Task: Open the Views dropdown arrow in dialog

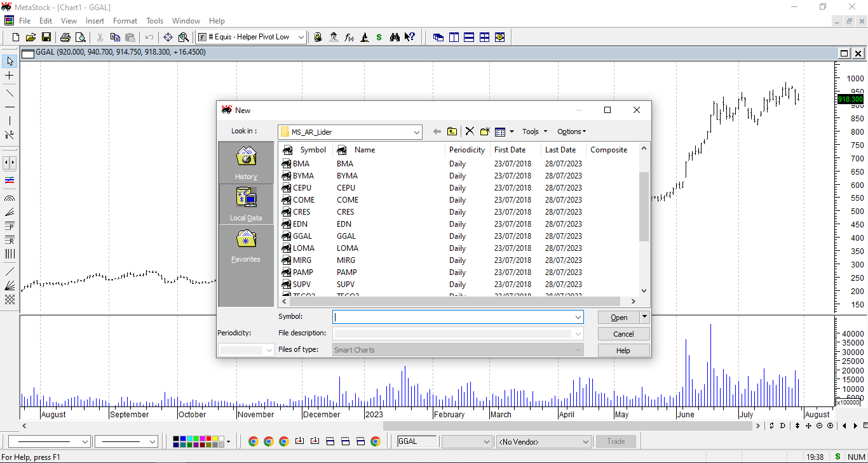Action: pyautogui.click(x=512, y=132)
